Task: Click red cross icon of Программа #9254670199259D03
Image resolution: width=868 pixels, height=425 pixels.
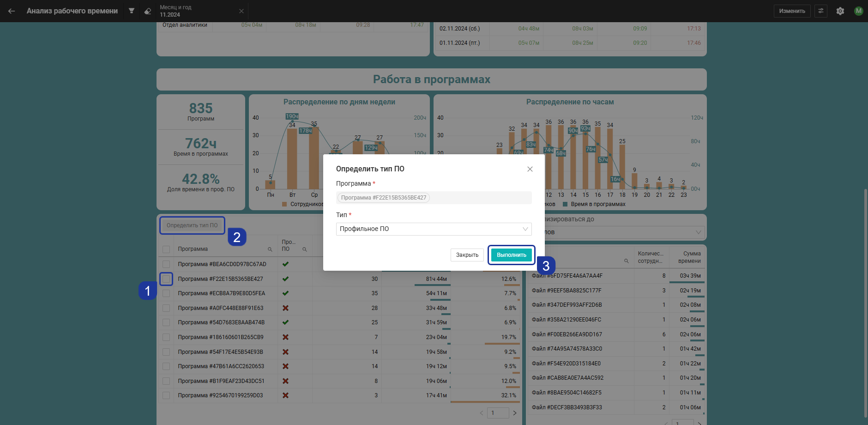Action: point(285,395)
